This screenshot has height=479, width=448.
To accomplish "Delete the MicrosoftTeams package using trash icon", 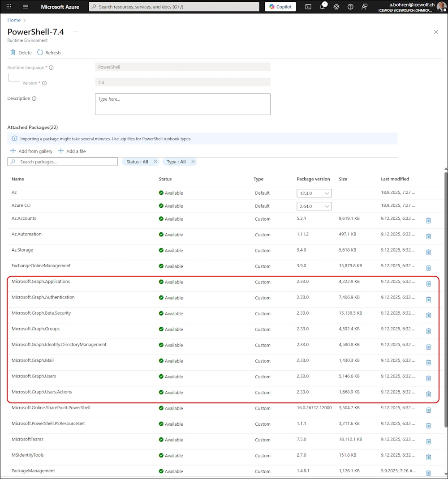I will click(428, 441).
